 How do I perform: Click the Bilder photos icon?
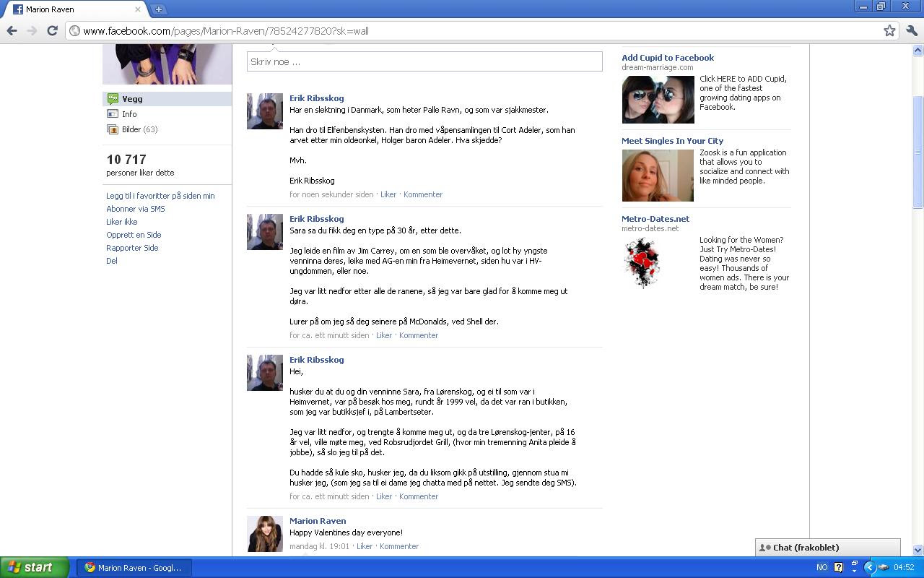tap(113, 129)
